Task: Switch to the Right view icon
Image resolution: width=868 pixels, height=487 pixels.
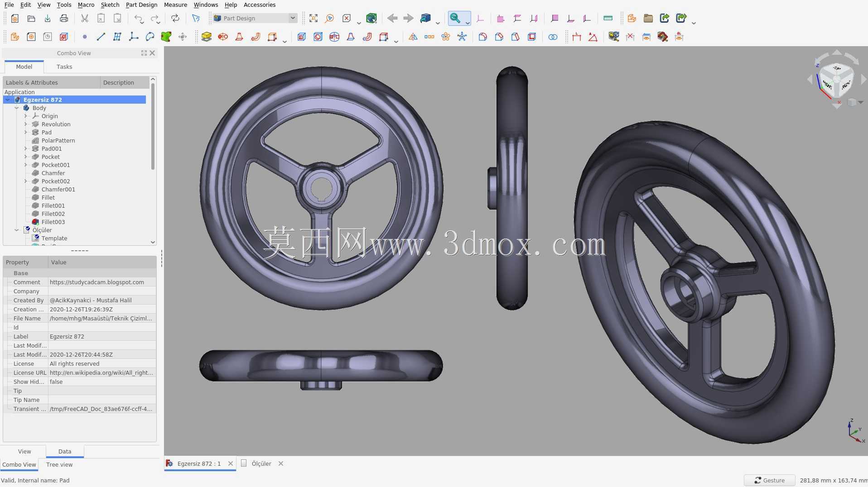Action: click(534, 18)
